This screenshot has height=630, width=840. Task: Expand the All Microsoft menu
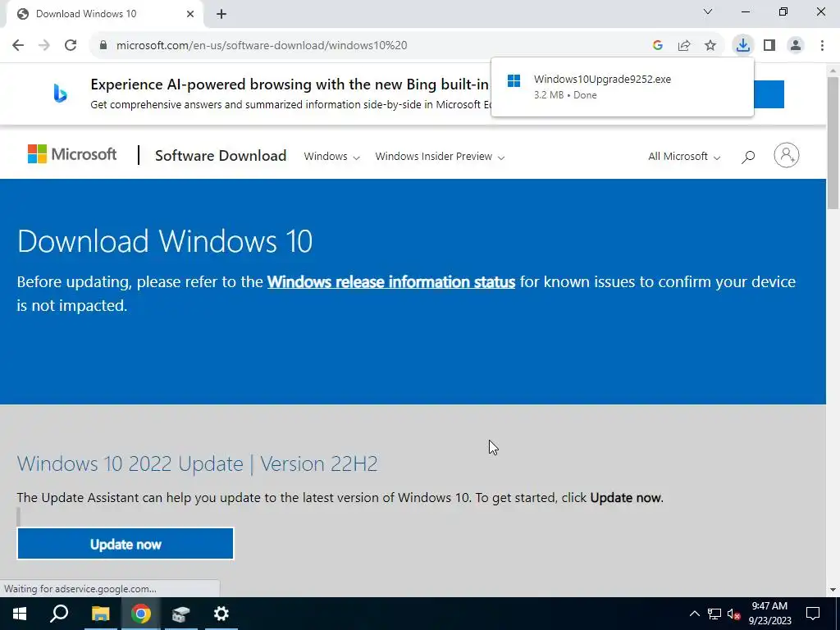[x=684, y=157]
